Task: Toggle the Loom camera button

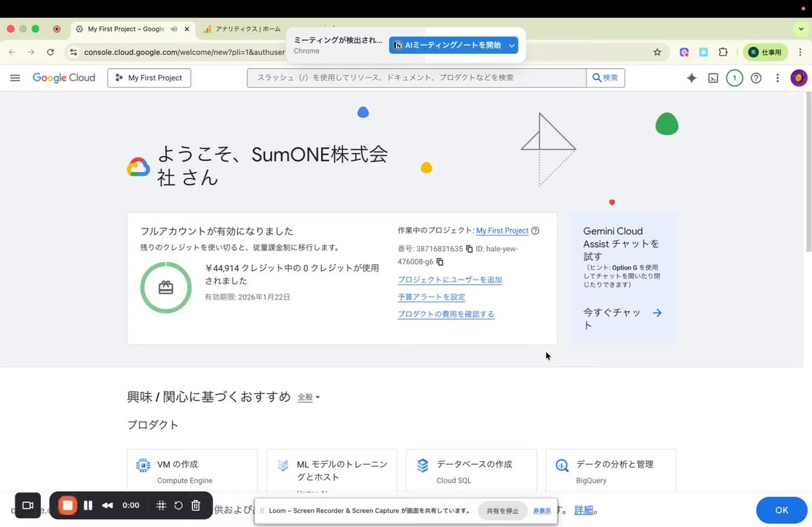Action: tap(28, 505)
